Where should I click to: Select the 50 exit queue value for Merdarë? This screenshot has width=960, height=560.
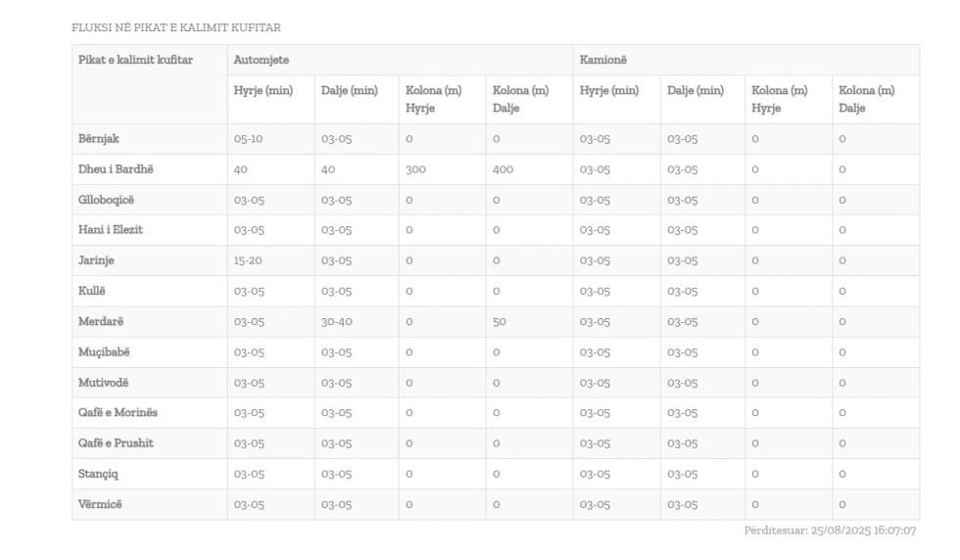tap(499, 321)
